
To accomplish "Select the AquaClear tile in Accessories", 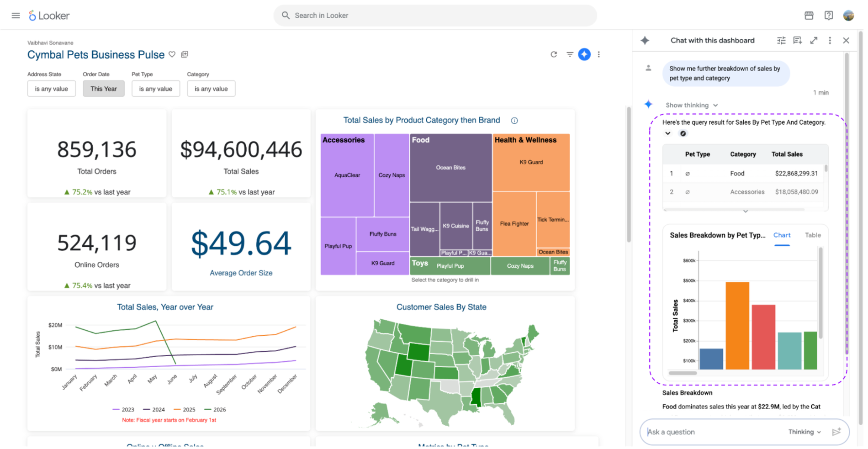I will [347, 175].
